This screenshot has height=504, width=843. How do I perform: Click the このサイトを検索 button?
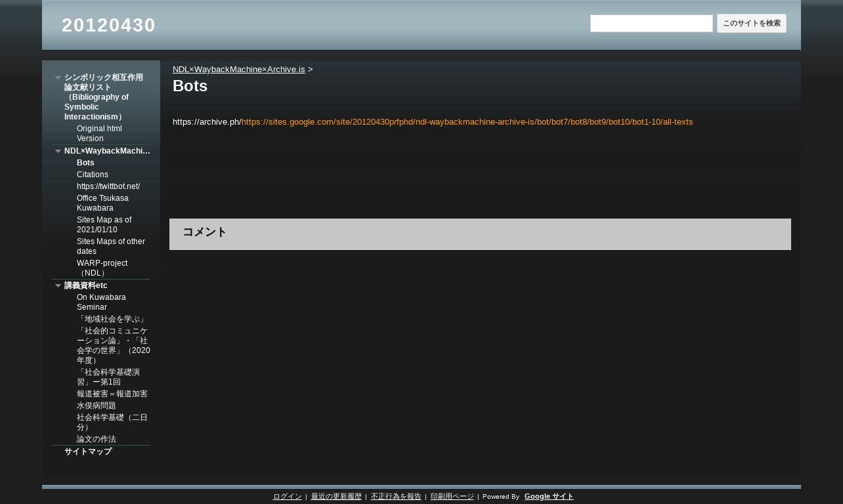[x=752, y=24]
